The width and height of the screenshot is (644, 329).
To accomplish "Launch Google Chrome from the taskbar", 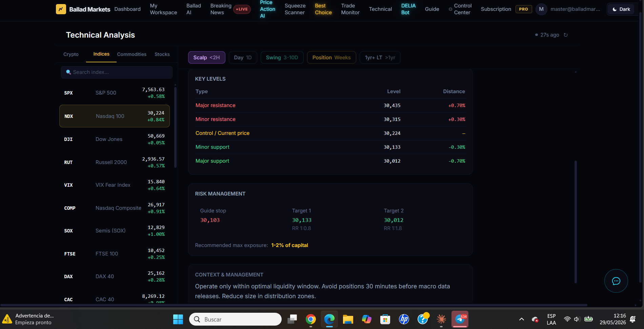I will [x=310, y=319].
